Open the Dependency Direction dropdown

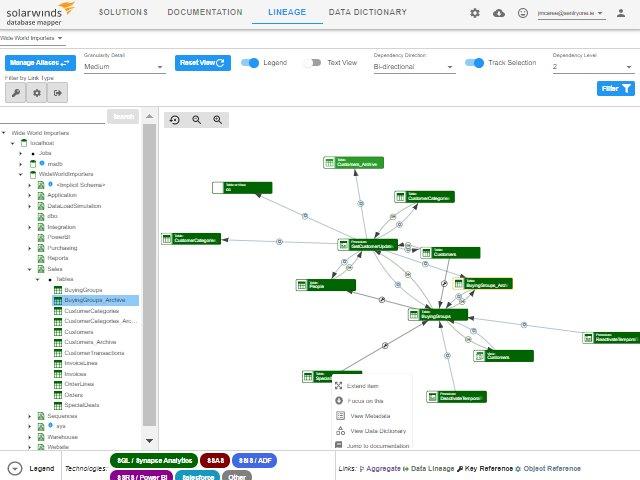pyautogui.click(x=414, y=67)
